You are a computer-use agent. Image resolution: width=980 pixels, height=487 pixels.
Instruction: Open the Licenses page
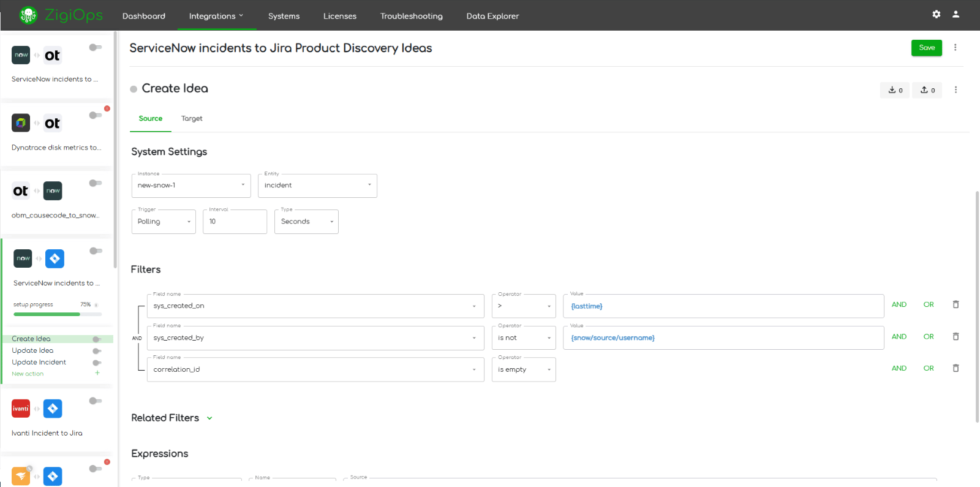click(340, 16)
